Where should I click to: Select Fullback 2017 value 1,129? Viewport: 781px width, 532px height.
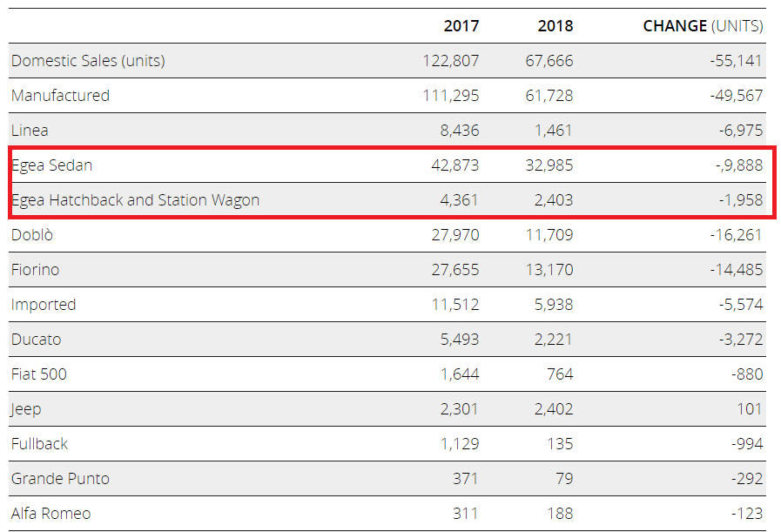point(460,444)
